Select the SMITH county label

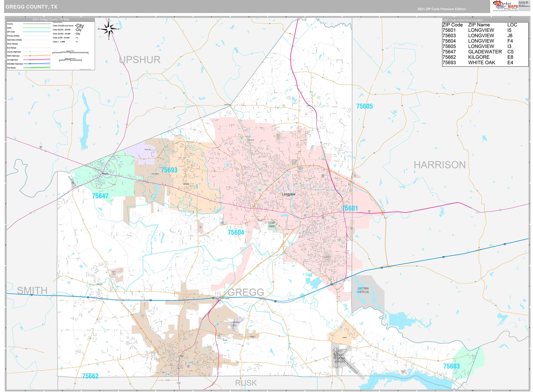point(32,290)
